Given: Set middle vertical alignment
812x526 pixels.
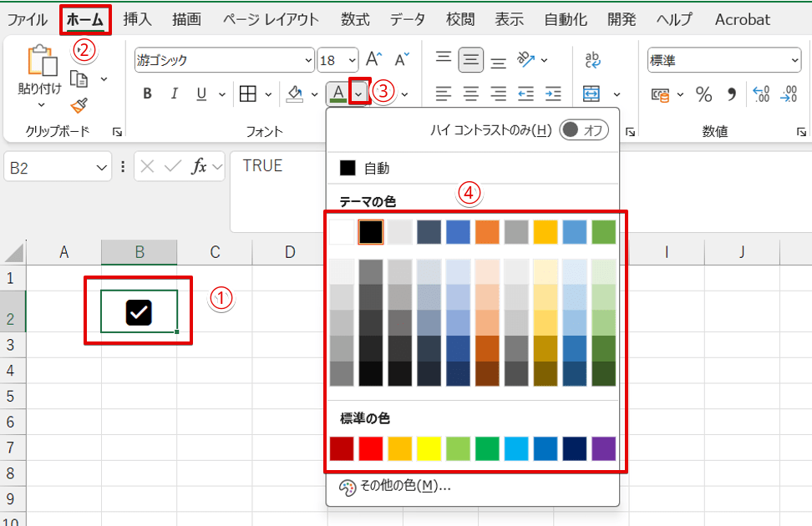Looking at the screenshot, I should (x=470, y=60).
